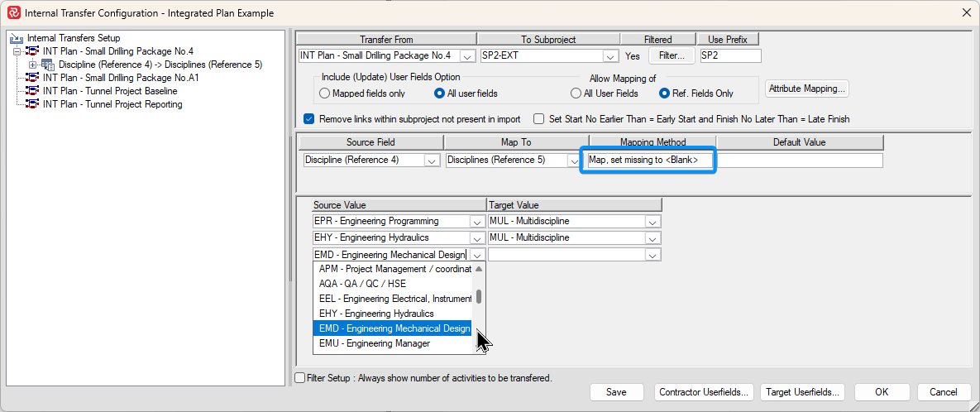
Task: Open the Transfer From dropdown
Action: tap(467, 56)
